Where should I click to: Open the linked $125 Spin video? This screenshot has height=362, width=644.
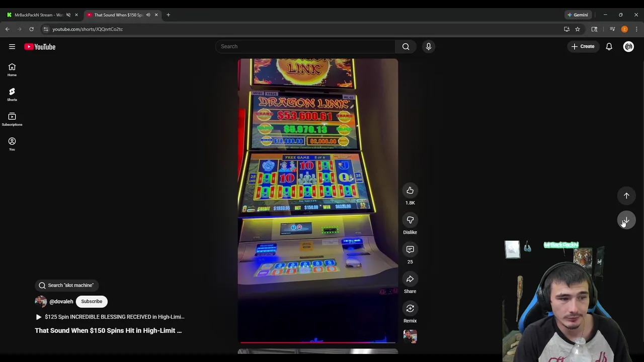(110, 317)
